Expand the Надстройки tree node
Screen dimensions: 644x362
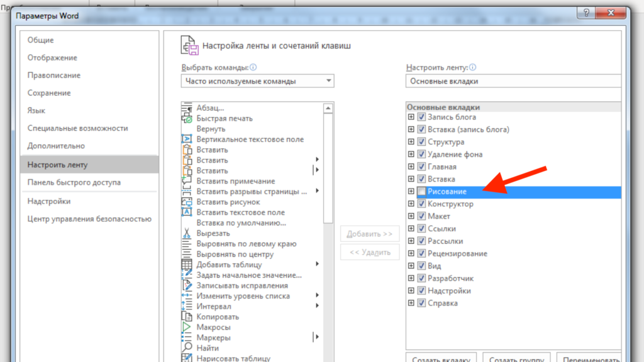pyautogui.click(x=411, y=290)
